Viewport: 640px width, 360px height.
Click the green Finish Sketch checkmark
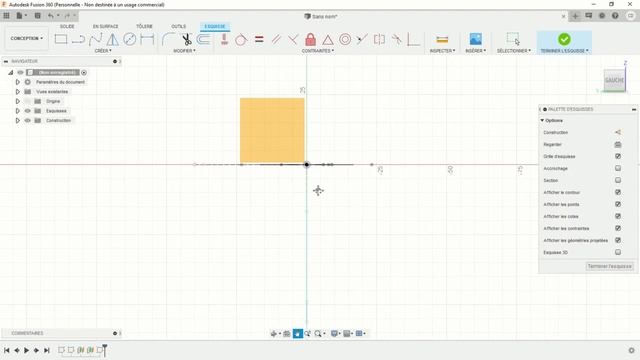[564, 39]
